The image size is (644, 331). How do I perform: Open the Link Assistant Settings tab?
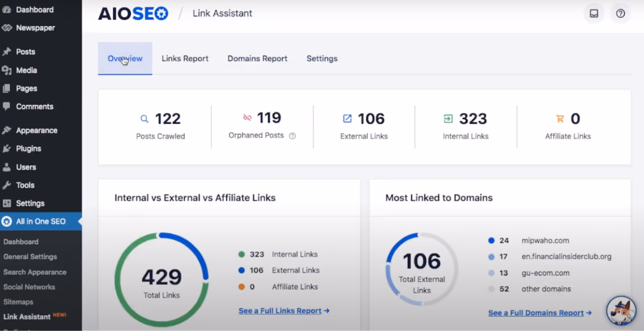pyautogui.click(x=322, y=58)
